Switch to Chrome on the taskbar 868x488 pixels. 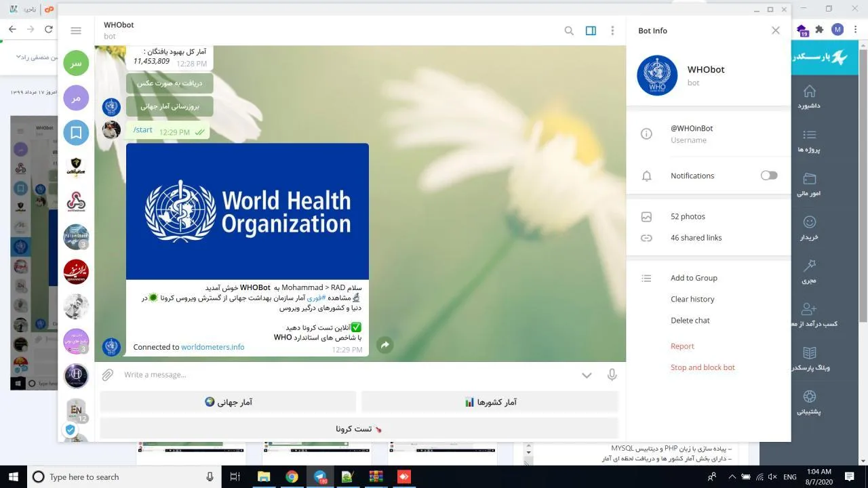pos(292,476)
